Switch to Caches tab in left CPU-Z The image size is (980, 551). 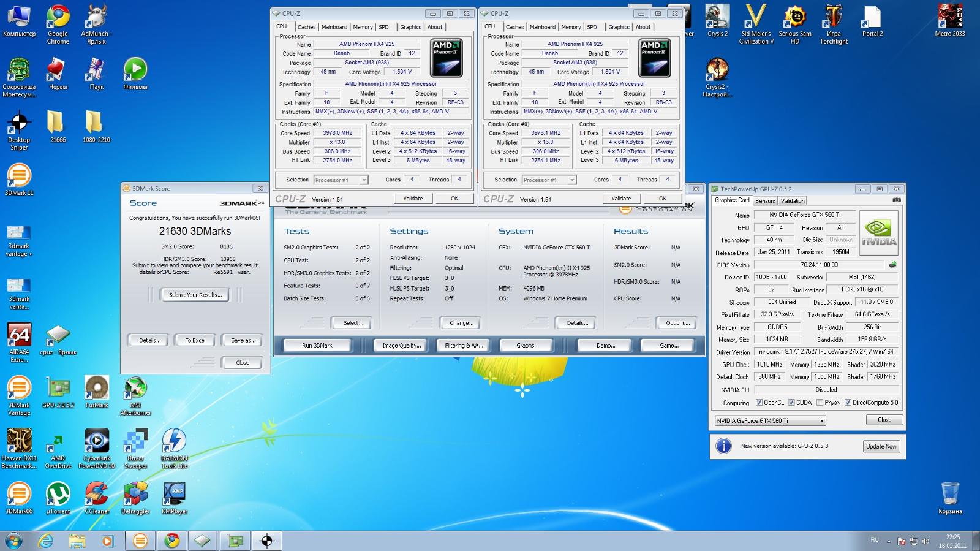[x=307, y=27]
